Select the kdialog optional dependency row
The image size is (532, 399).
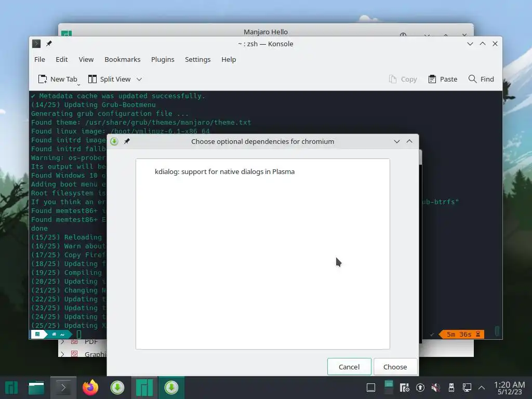click(262, 171)
